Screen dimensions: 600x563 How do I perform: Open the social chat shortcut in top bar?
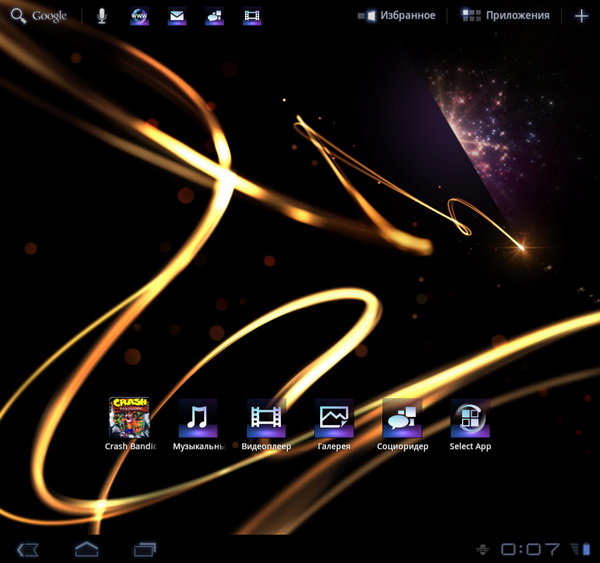point(214,16)
